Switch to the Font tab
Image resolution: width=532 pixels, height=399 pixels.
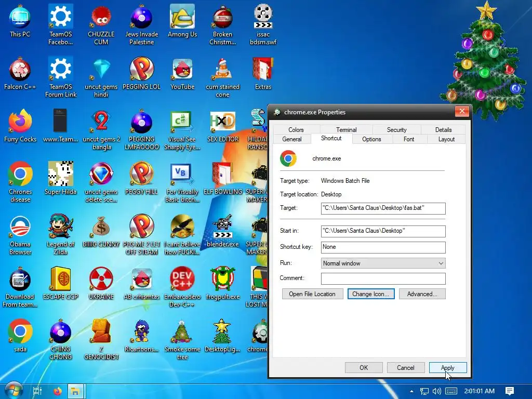409,139
